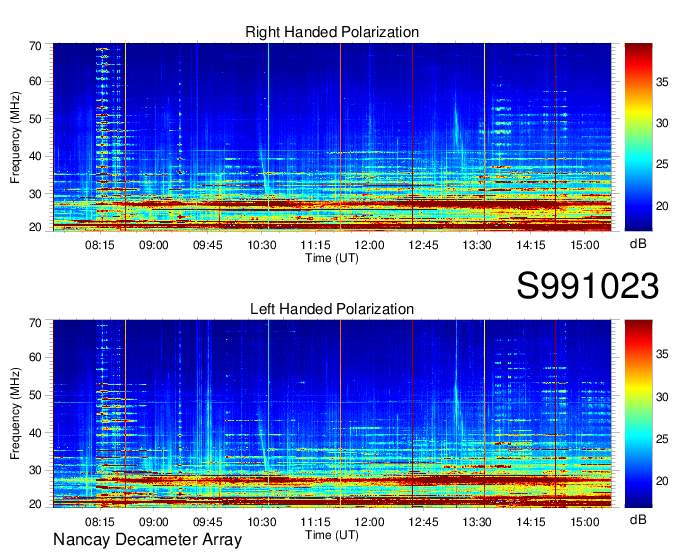Click the 12:45 time tick of Right Handed plot

pos(423,245)
